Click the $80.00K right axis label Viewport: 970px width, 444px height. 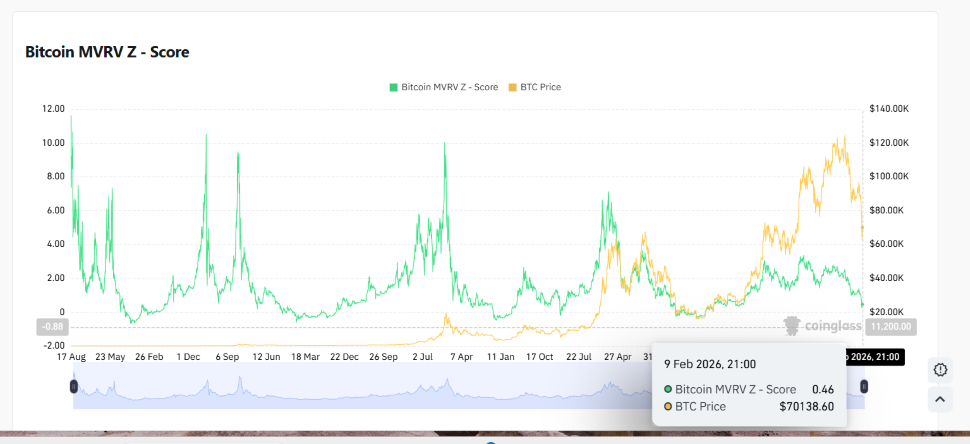[x=887, y=210]
